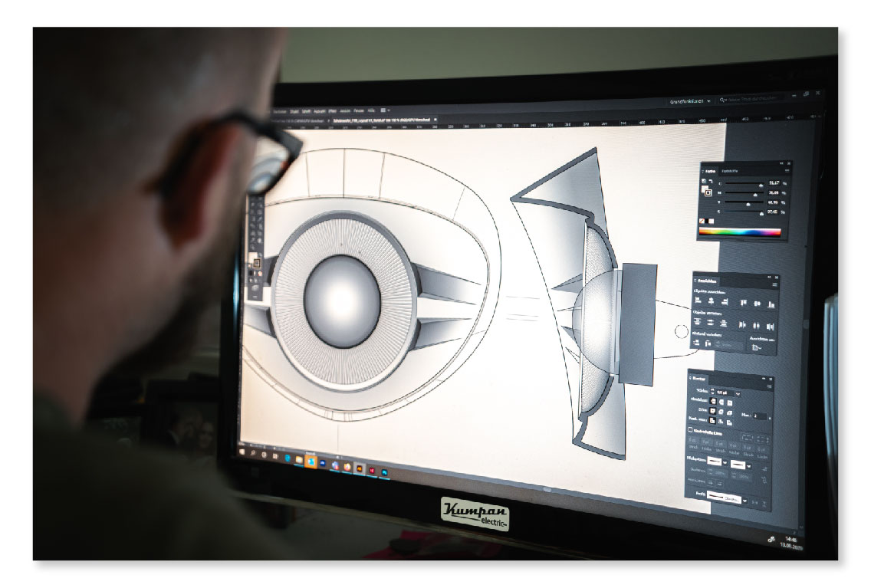The height and width of the screenshot is (588, 871).
Task: Open the Stärke dropdown in Kontur panel
Action: 738,393
